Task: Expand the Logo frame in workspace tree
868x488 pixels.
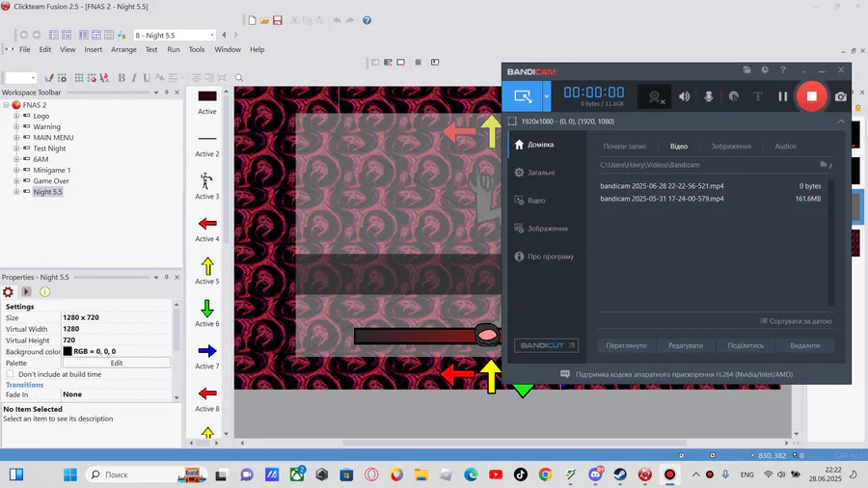Action: tap(16, 116)
